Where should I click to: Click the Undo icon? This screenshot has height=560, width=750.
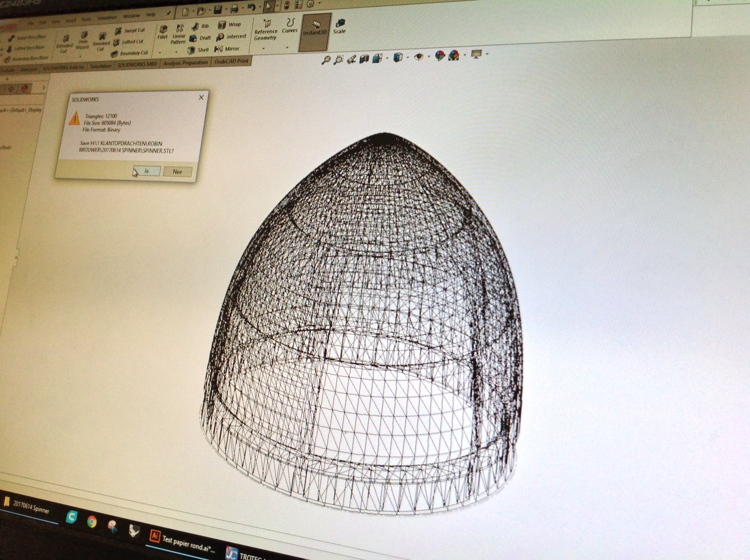click(252, 7)
